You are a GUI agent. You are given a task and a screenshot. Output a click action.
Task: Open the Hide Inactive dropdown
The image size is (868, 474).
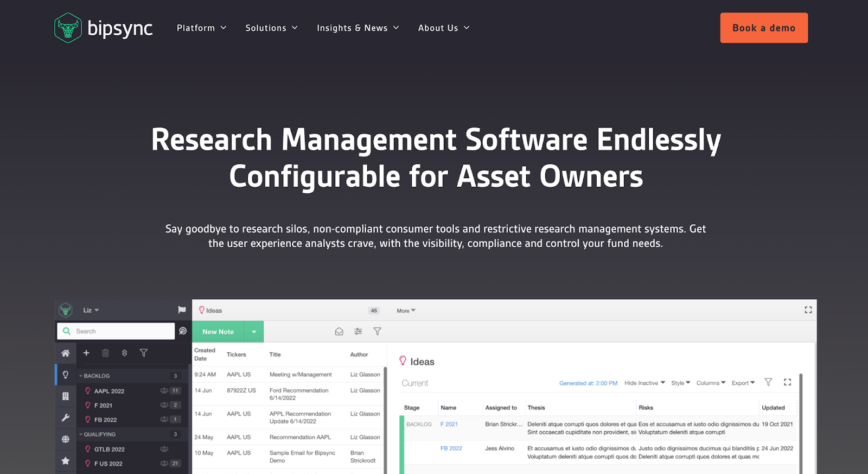(644, 383)
